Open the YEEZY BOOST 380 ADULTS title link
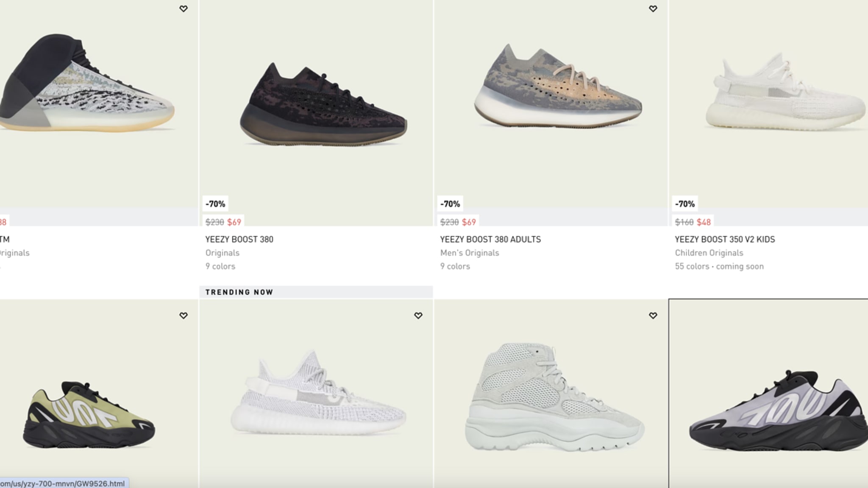 pyautogui.click(x=490, y=239)
